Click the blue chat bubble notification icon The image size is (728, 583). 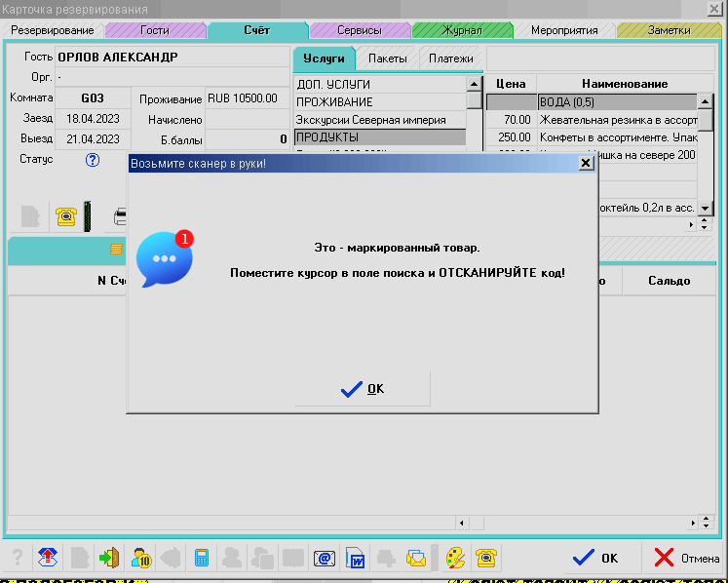[x=164, y=259]
